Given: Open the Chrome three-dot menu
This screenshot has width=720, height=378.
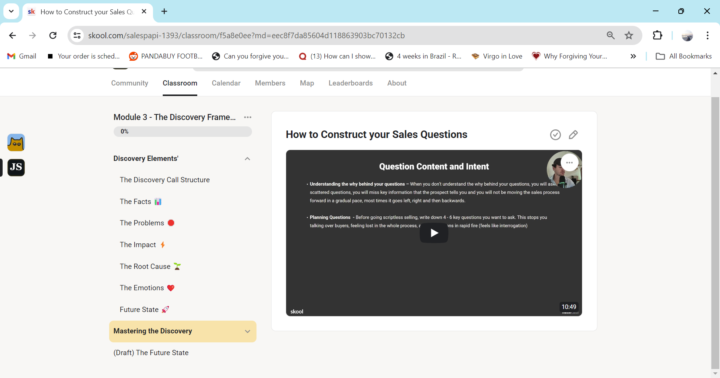Looking at the screenshot, I should pyautogui.click(x=708, y=35).
